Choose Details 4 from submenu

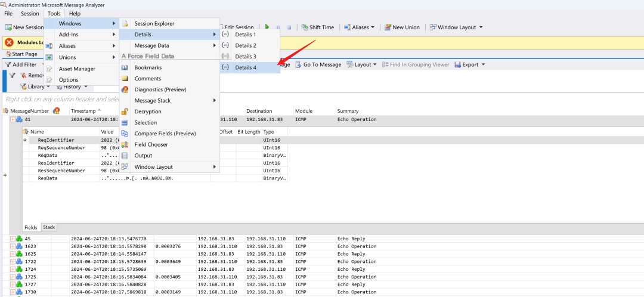(x=250, y=68)
